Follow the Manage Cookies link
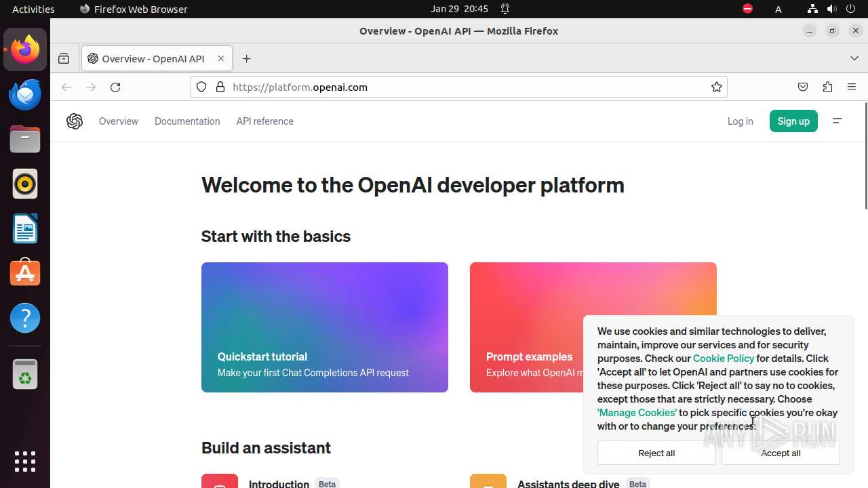The width and height of the screenshot is (868, 488). pos(637,413)
